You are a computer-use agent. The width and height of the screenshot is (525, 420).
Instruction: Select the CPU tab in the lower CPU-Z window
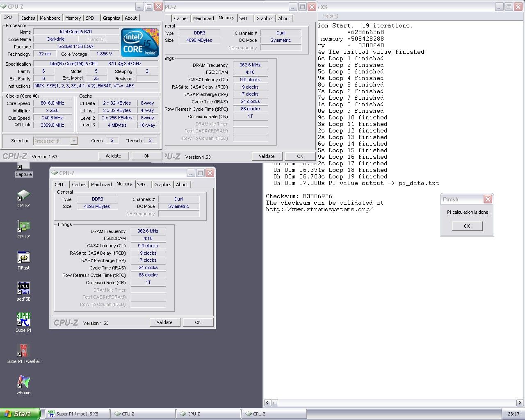[59, 185]
